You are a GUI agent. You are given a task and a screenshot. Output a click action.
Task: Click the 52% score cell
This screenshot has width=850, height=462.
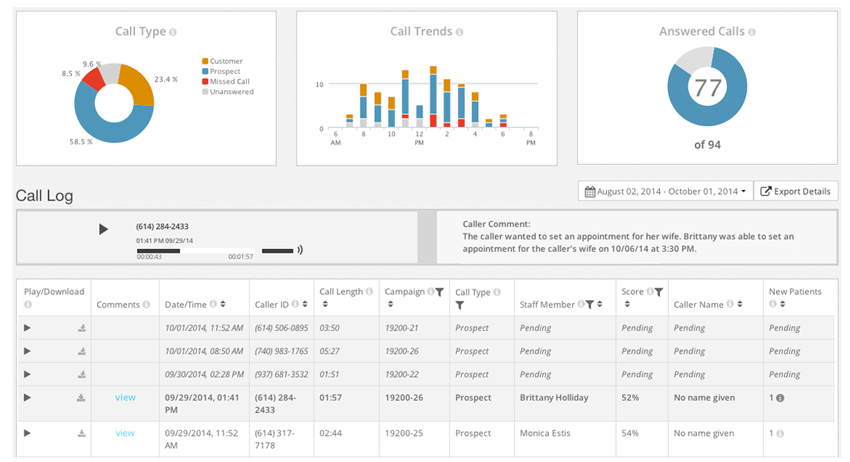(630, 397)
